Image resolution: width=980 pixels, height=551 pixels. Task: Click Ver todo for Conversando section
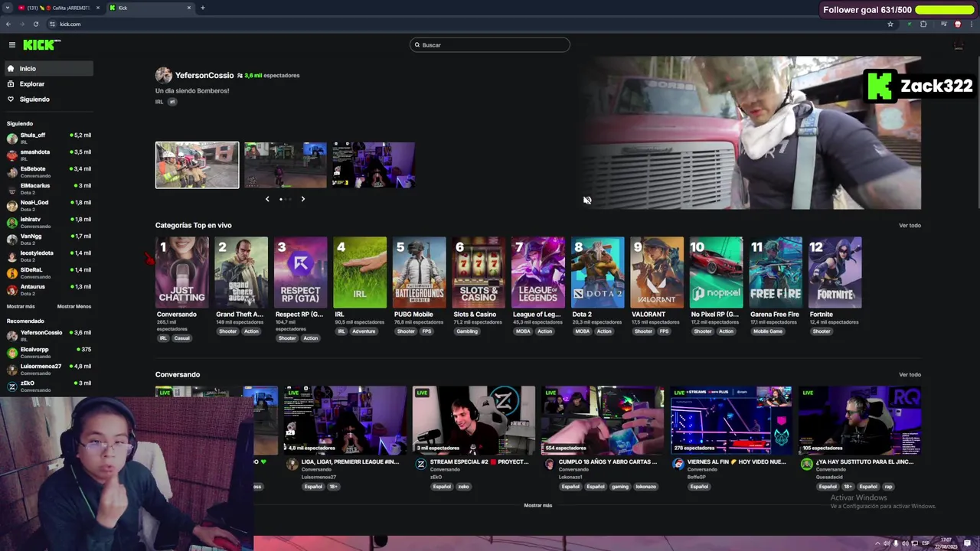click(910, 374)
